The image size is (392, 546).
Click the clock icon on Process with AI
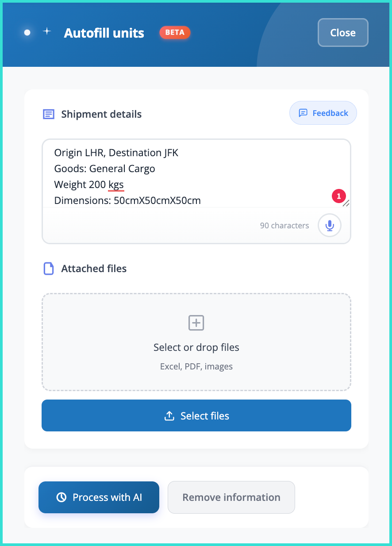click(61, 497)
